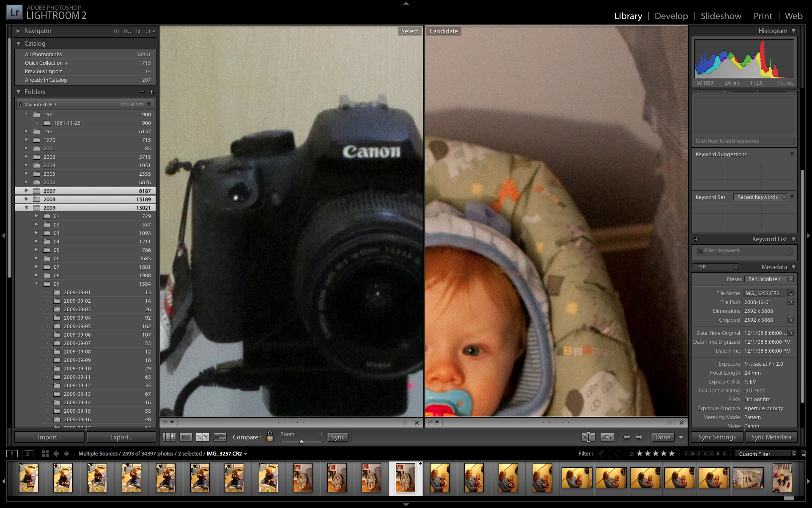
Task: Set five-star rating filter
Action: click(x=672, y=453)
